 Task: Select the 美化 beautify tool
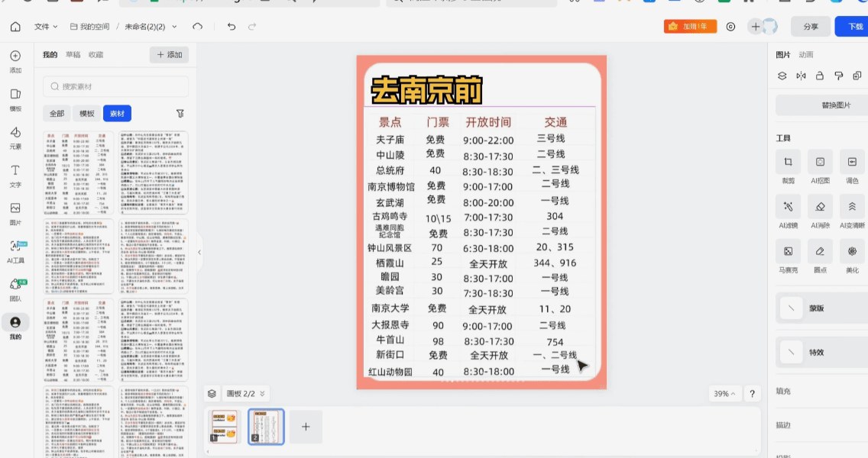coord(852,256)
